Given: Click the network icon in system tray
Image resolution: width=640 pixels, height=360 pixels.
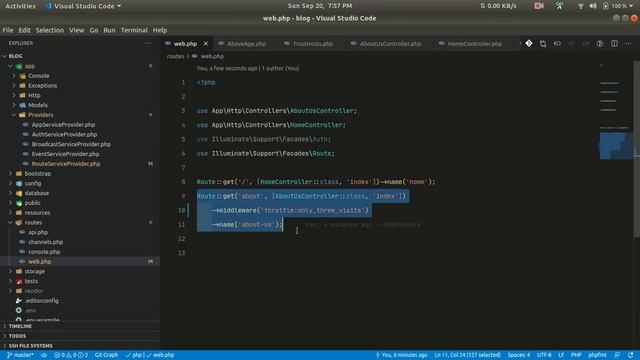Looking at the screenshot, I should (580, 6).
